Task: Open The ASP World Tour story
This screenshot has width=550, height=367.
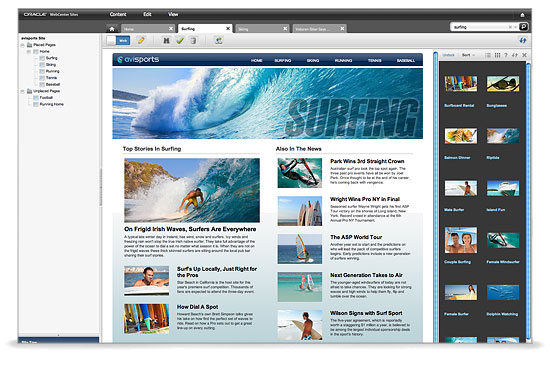Action: coord(356,237)
